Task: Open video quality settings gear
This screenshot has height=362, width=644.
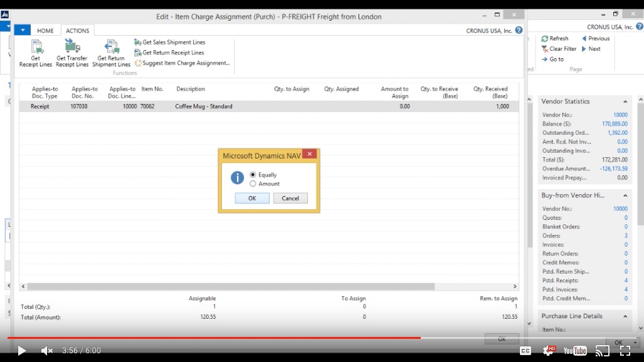Action: click(x=548, y=351)
